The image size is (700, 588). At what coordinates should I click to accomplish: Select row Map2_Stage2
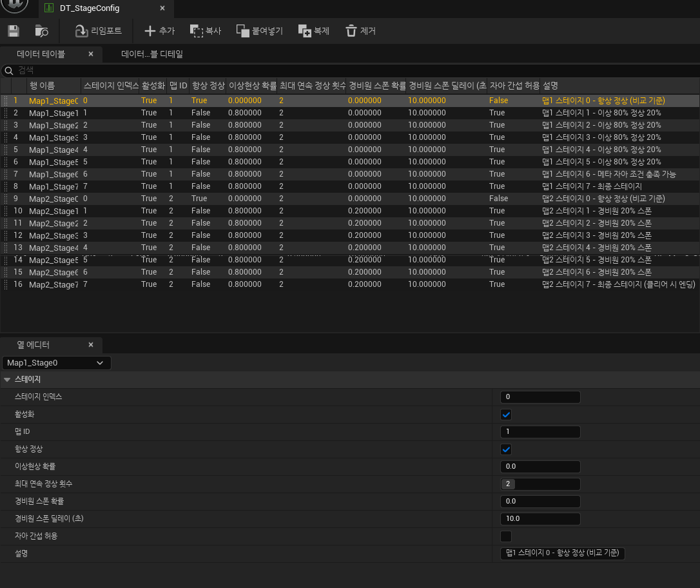350,223
